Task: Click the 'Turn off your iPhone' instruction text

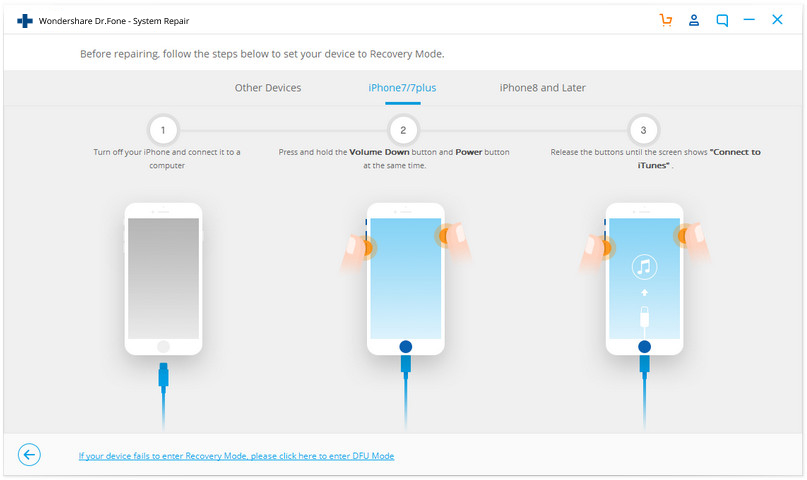Action: (x=167, y=158)
